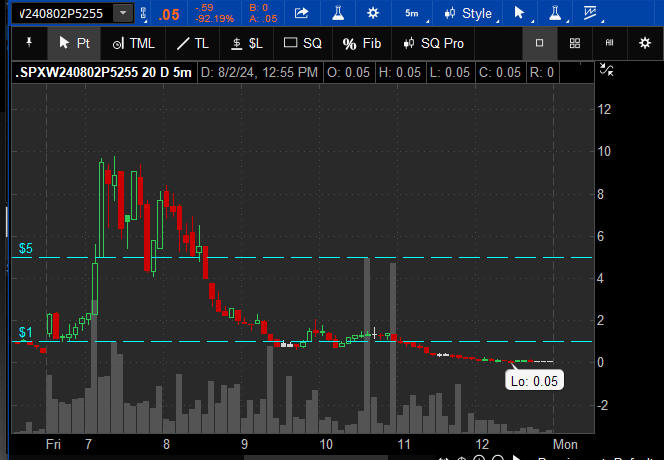Click the $5 price level label
This screenshot has width=664, height=460.
(x=25, y=248)
